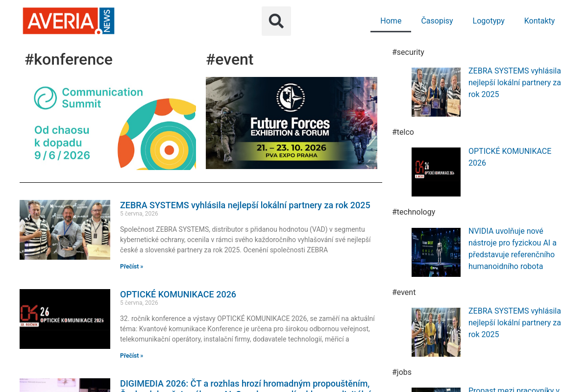Open main OPTICKÉ KOMUNIKACE 2026 thumbnail
588x392 pixels.
[x=65, y=319]
